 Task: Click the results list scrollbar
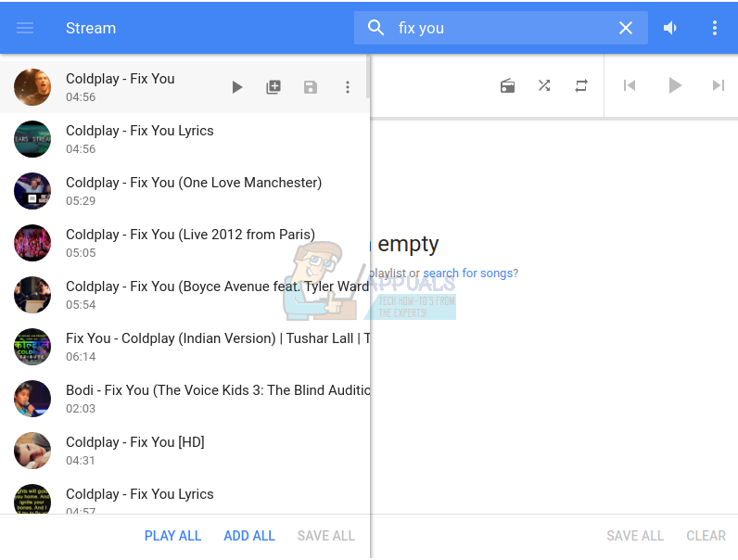(368, 76)
